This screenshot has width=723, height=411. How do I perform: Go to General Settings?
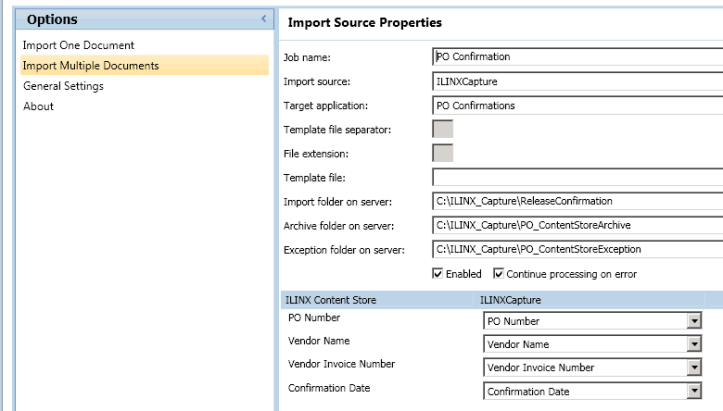(63, 86)
